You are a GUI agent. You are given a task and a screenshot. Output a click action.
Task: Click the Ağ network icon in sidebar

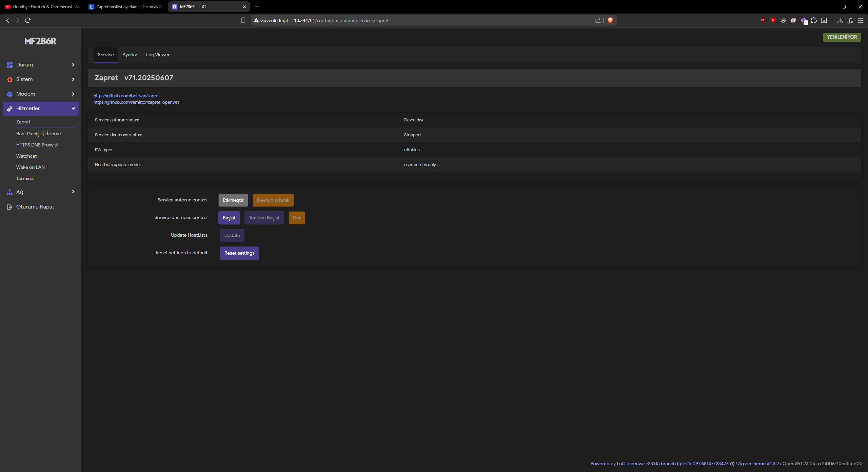click(x=9, y=192)
